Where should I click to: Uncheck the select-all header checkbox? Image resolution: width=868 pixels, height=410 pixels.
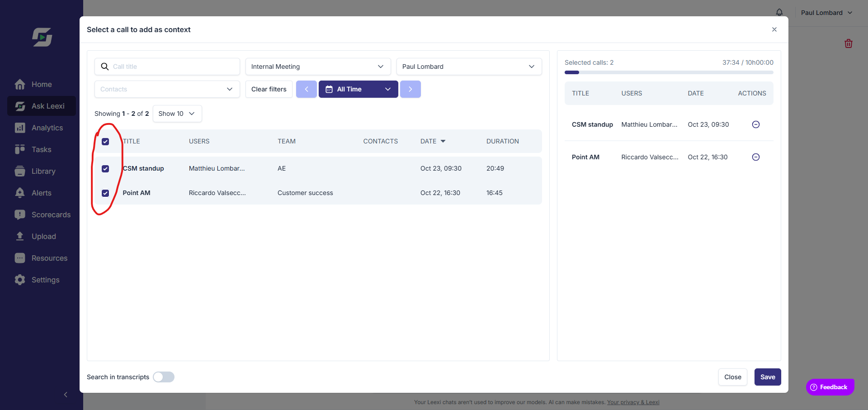tap(105, 142)
